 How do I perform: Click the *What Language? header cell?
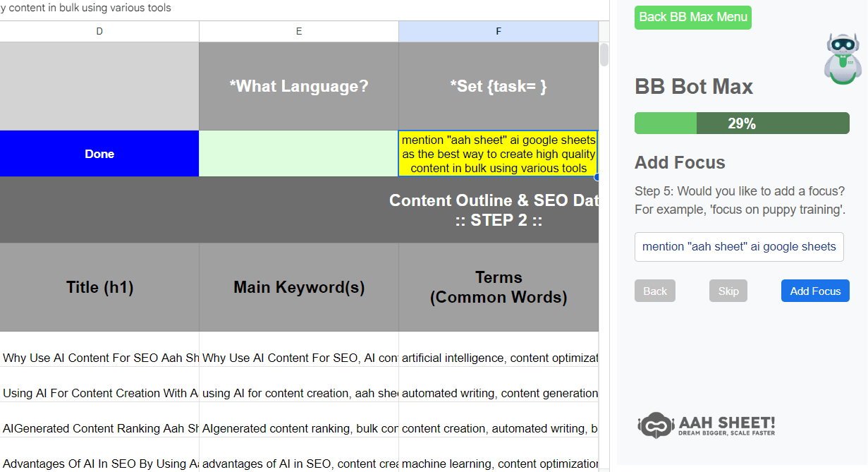[299, 86]
